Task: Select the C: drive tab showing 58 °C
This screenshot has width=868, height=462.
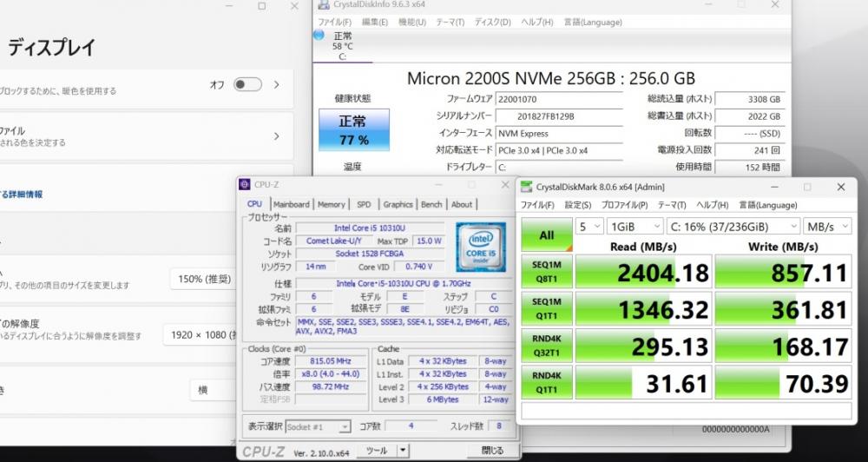Action: [x=342, y=45]
